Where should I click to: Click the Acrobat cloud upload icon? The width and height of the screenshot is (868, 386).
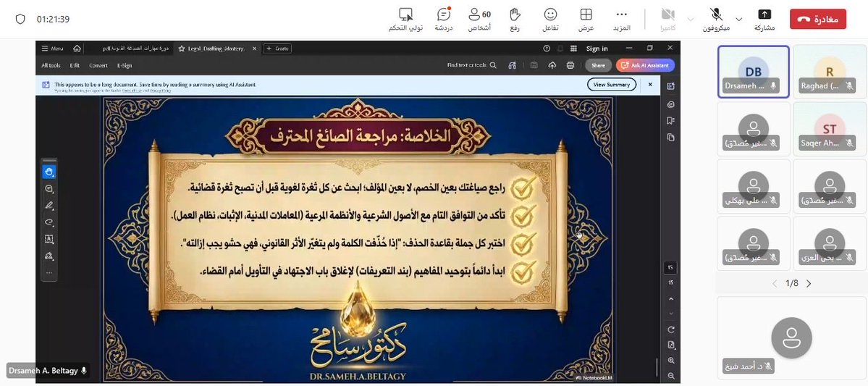click(x=552, y=65)
